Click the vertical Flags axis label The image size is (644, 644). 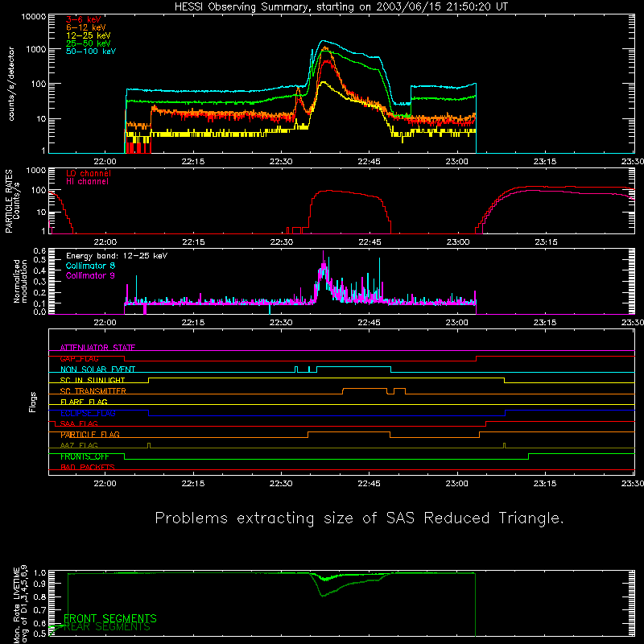(33, 402)
